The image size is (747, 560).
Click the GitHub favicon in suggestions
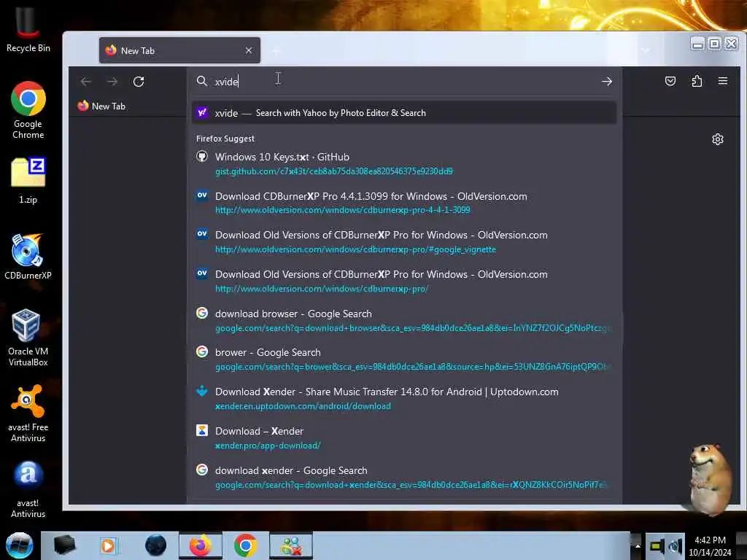(202, 156)
